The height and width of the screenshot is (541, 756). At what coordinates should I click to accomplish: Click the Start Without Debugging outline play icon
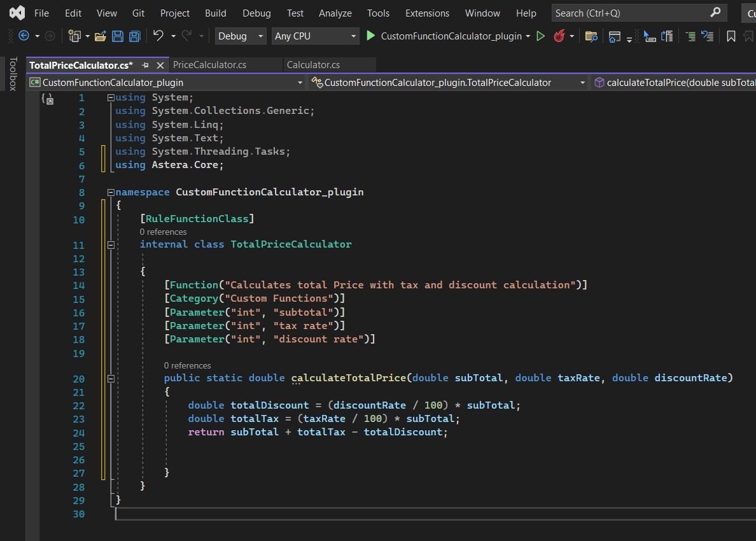tap(541, 36)
